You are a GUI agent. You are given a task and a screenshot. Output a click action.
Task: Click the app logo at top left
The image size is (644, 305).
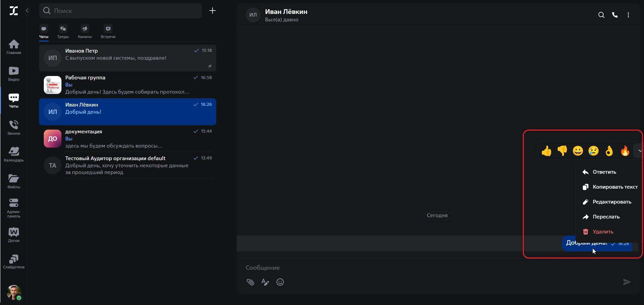(14, 11)
